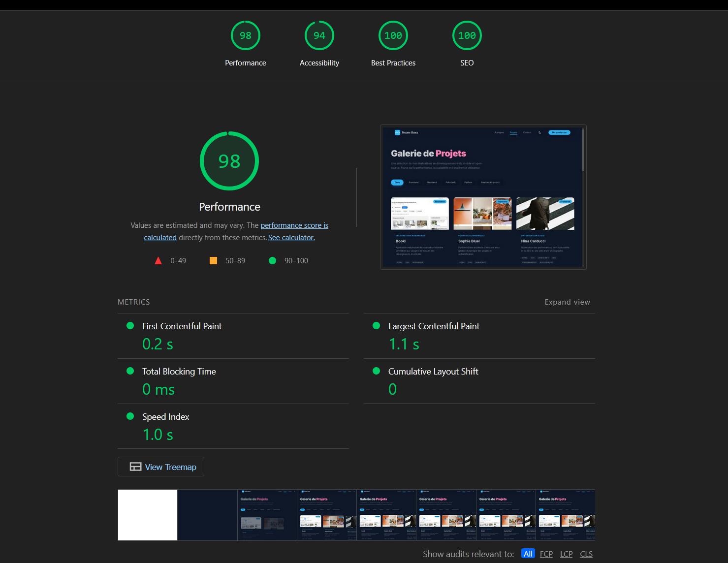The image size is (728, 563).
Task: Filter audits by LCP
Action: point(566,554)
